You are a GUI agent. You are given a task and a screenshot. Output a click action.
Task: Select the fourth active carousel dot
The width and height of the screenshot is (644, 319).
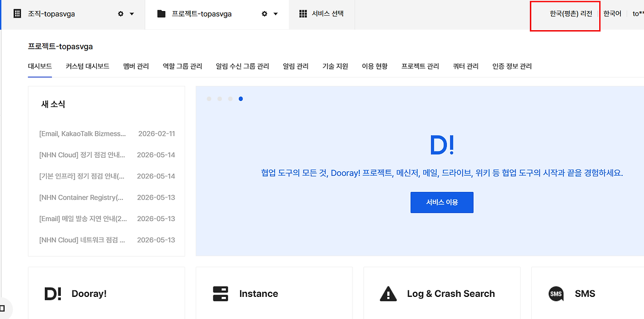tap(240, 99)
